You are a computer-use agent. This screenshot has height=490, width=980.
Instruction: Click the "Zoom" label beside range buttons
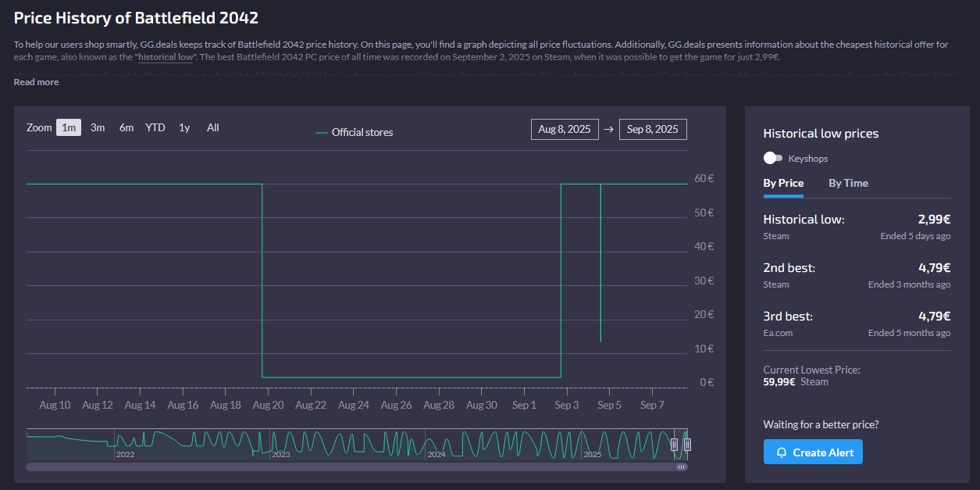click(x=39, y=127)
